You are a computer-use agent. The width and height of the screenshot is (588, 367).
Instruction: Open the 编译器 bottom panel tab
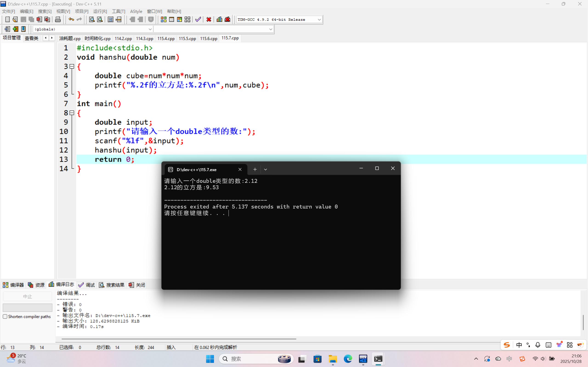(13, 285)
